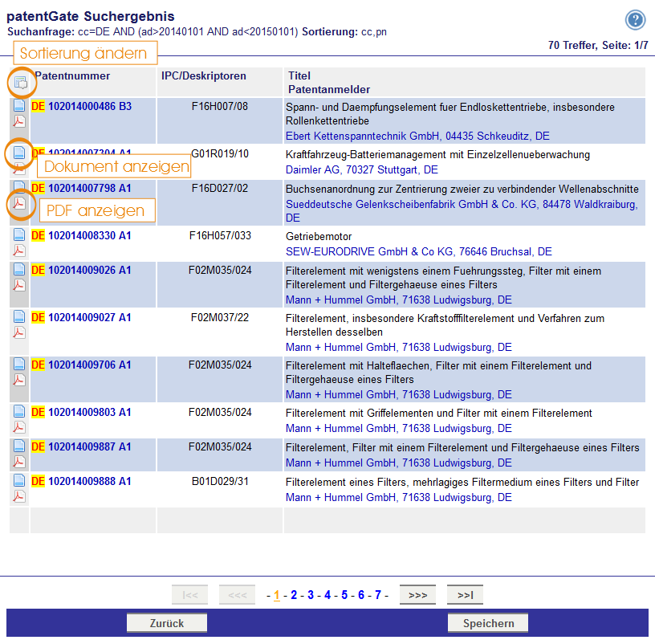Screen dimensions: 655x644
Task: Click the change-sorting icon beside Patentnummer header
Action: pyautogui.click(x=21, y=83)
